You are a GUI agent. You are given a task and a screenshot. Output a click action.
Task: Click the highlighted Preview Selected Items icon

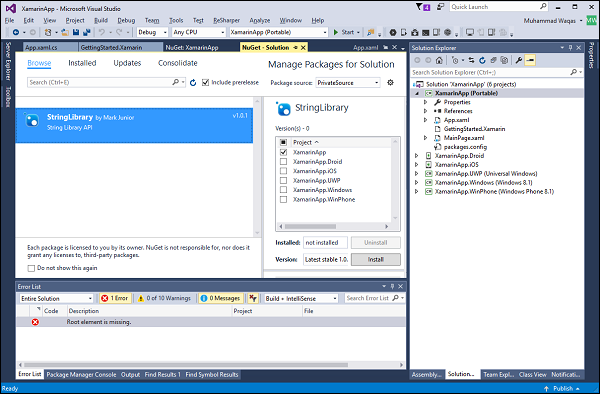(x=530, y=60)
